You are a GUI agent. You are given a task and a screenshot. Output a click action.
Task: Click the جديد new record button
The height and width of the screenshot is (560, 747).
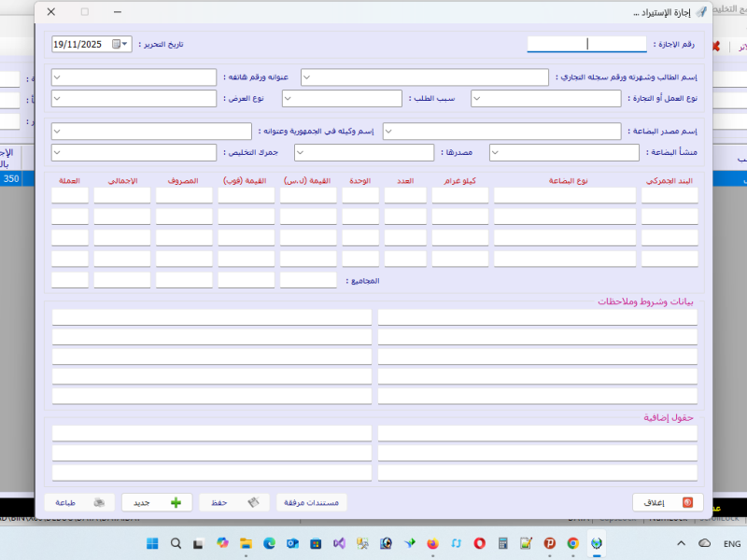pos(157,502)
